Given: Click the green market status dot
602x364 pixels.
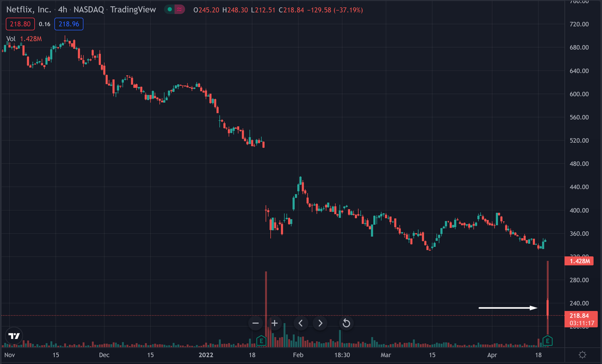Looking at the screenshot, I should coord(170,10).
